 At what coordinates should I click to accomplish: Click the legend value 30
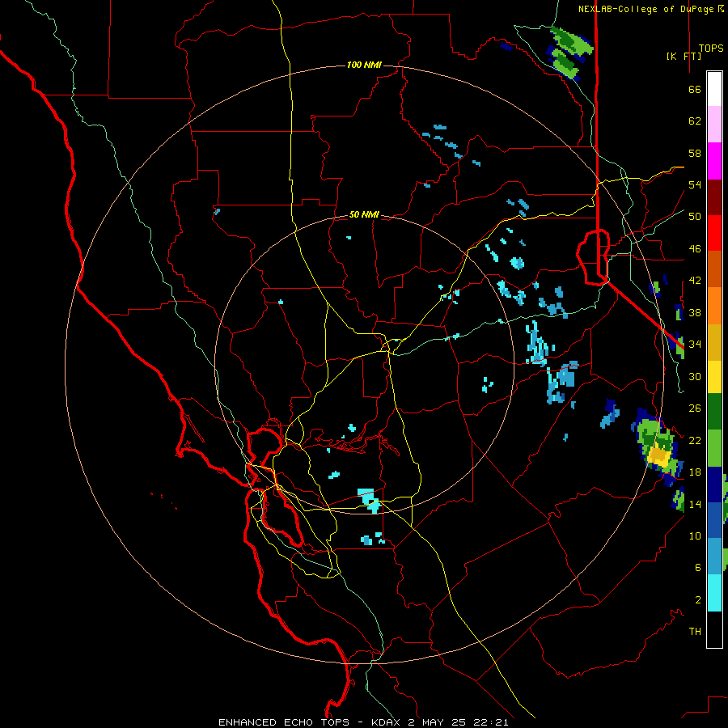tap(695, 376)
